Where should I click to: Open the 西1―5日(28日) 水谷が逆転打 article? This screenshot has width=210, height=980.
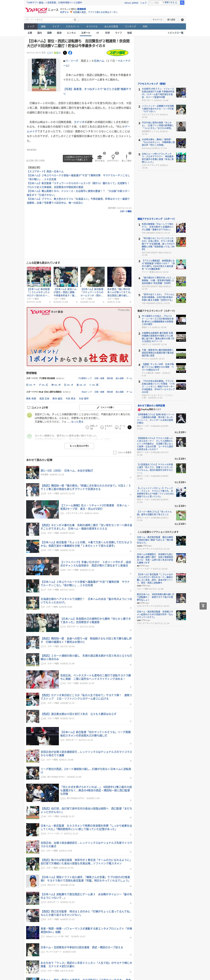pos(67,471)
